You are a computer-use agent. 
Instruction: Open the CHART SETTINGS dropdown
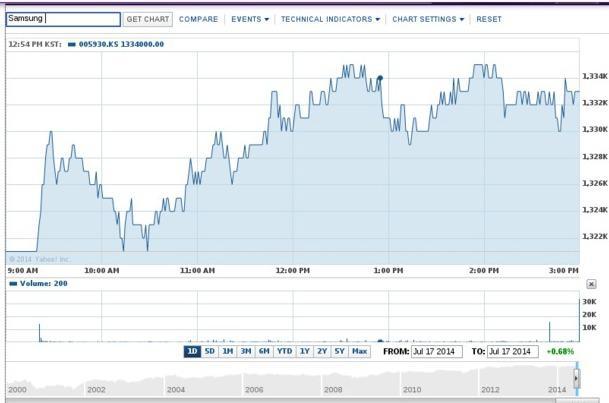(428, 19)
